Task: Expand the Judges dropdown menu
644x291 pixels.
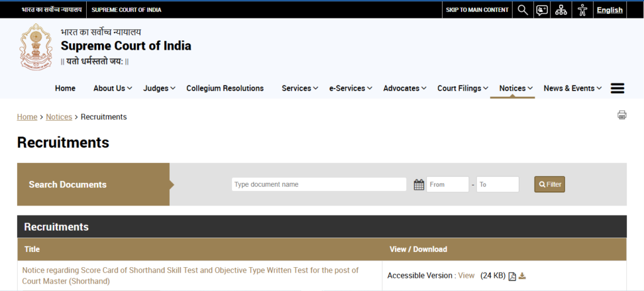Action: click(x=158, y=89)
